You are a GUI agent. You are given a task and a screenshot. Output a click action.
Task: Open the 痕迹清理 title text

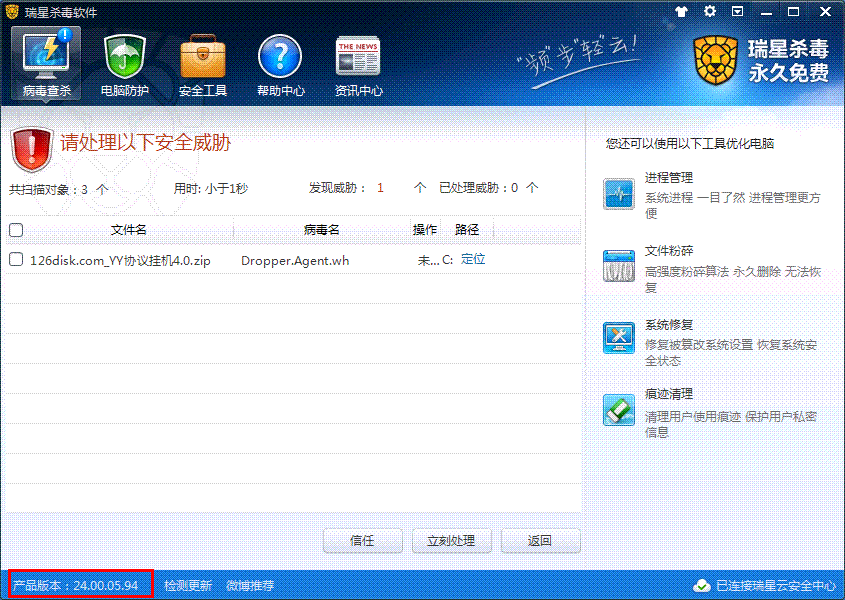(669, 394)
